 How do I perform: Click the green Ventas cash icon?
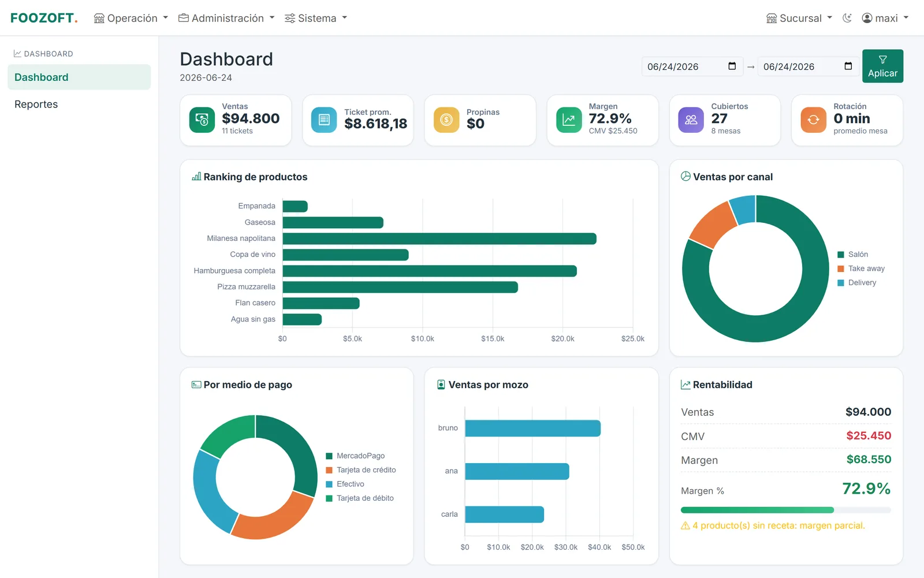[202, 120]
